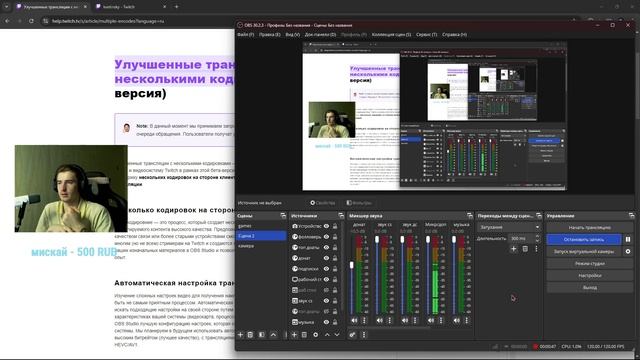Enable Режим студии button
Image resolution: width=640 pixels, height=360 pixels.
click(589, 264)
